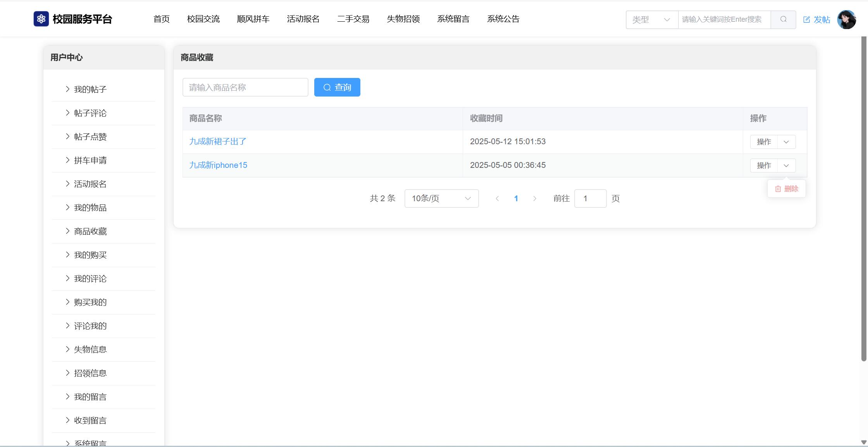Click the vertical page scrollbar
The image size is (868, 447).
point(863,194)
